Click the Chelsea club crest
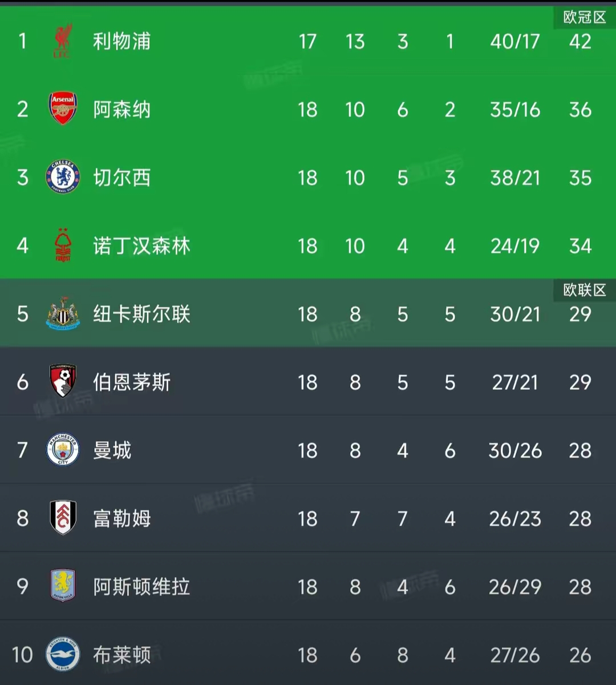Screen dimensions: 616x685 tap(63, 177)
